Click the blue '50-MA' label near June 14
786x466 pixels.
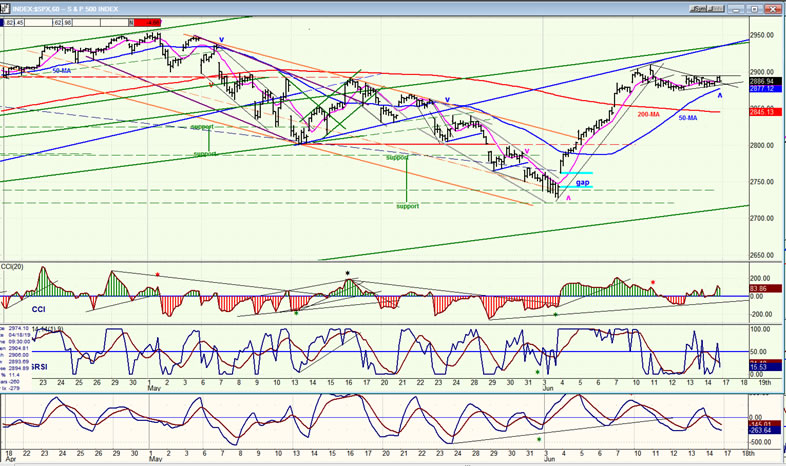pos(688,118)
